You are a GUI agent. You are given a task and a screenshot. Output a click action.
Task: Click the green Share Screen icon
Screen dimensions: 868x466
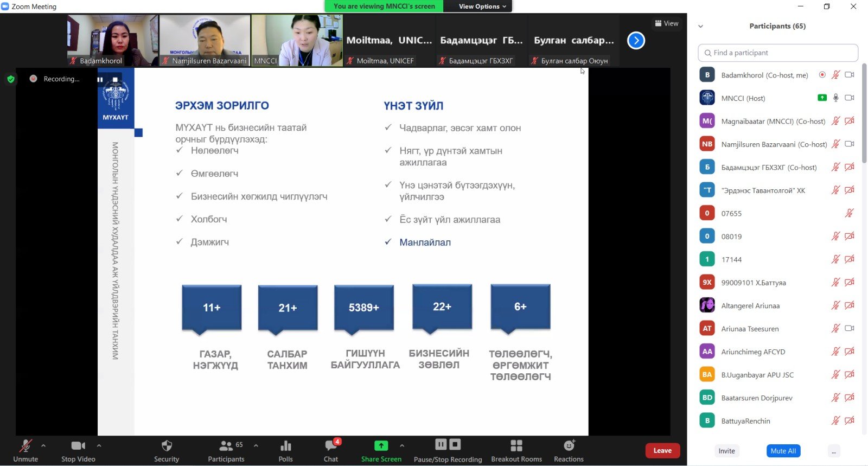(381, 445)
